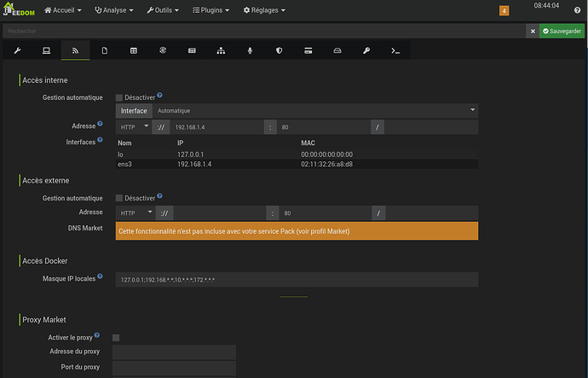
Task: Clear the search with the x button
Action: pos(533,31)
